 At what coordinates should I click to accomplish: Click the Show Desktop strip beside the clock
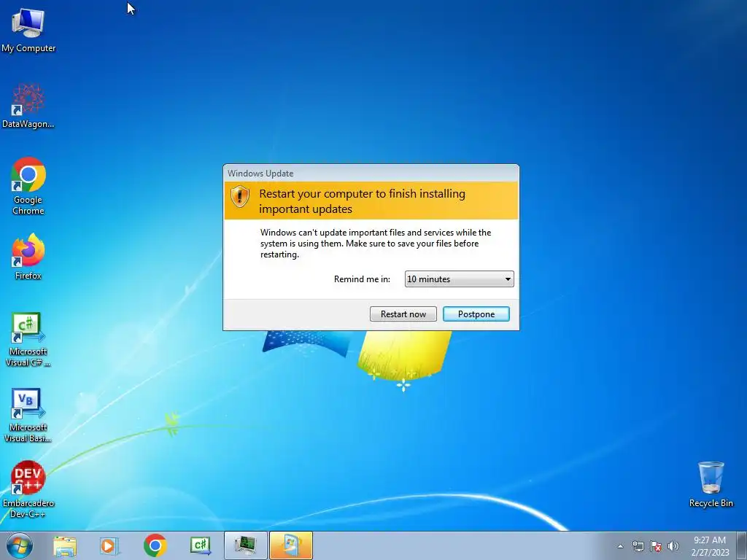(x=741, y=545)
